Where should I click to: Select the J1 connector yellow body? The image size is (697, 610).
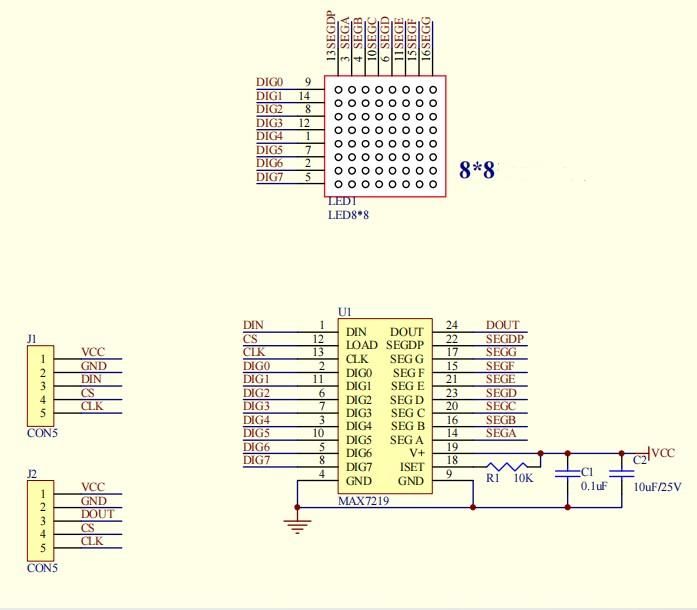pyautogui.click(x=40, y=386)
